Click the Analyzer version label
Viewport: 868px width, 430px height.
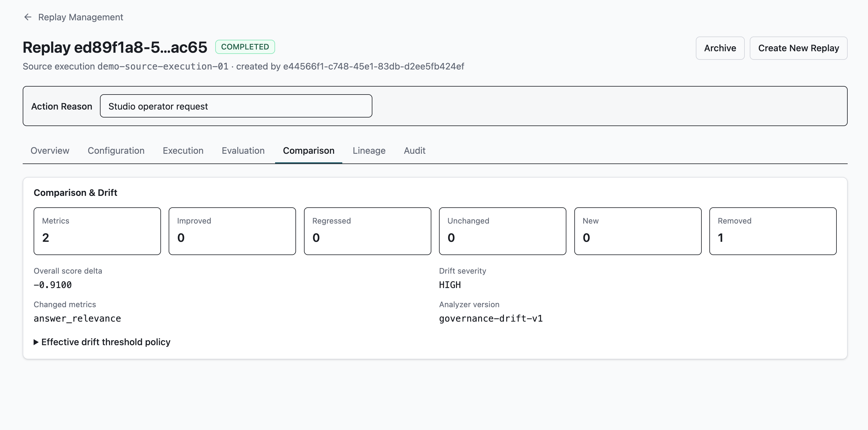click(469, 305)
